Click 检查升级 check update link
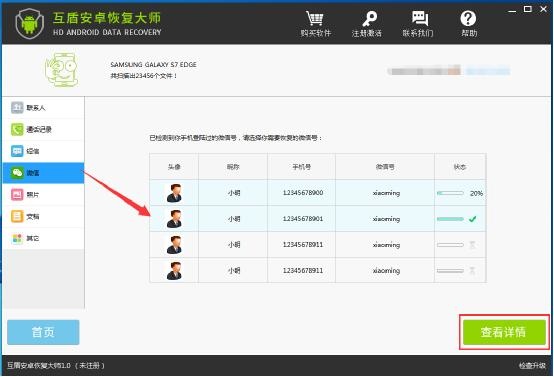This screenshot has height=377, width=554. pos(532,366)
